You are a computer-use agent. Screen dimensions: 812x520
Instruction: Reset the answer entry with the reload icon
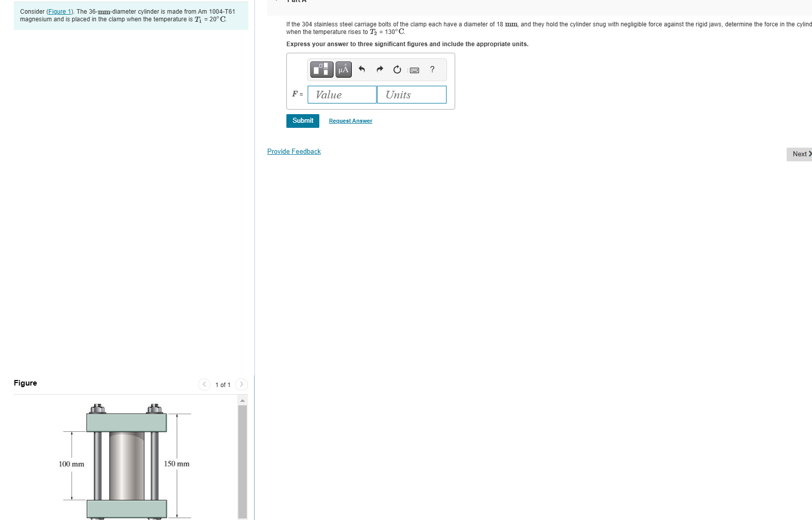[397, 70]
